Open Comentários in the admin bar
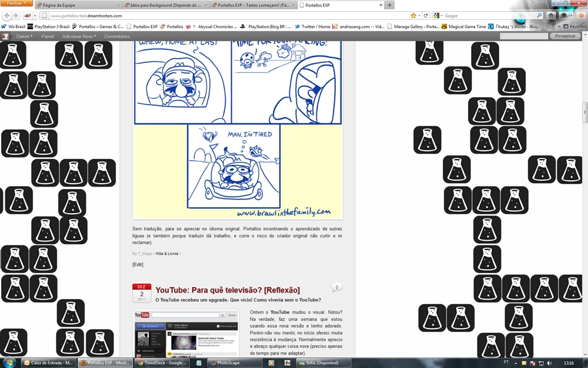The width and height of the screenshot is (588, 368). [117, 37]
